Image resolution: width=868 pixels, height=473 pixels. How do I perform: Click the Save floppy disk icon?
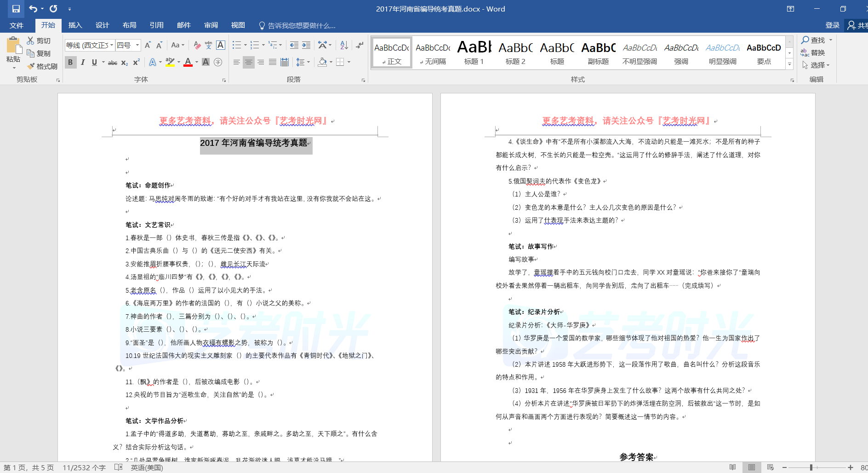pos(16,9)
